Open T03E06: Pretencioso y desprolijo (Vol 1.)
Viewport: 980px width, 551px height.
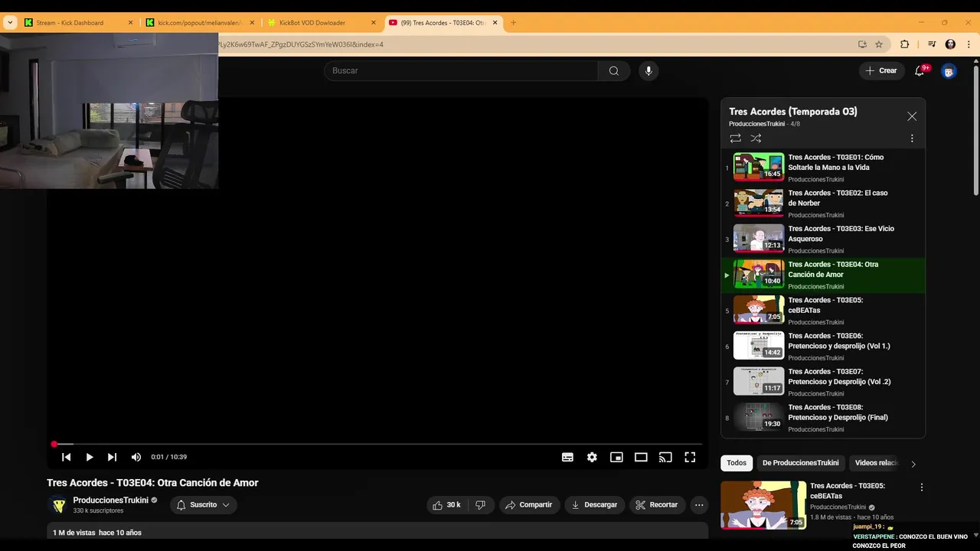click(823, 346)
